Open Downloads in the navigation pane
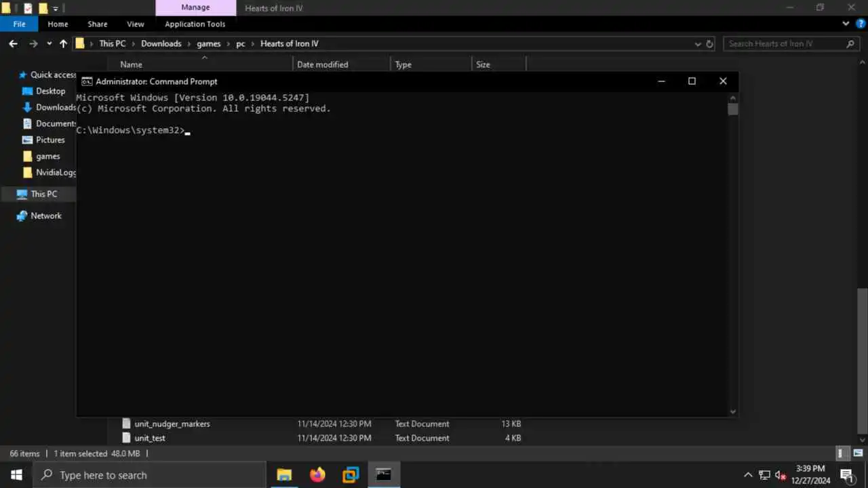 pyautogui.click(x=50, y=107)
